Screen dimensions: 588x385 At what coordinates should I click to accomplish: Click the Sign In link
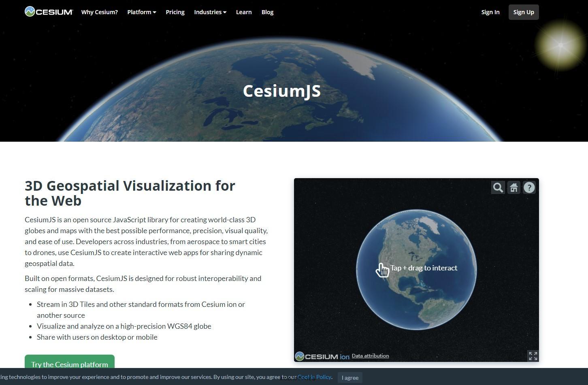point(490,12)
